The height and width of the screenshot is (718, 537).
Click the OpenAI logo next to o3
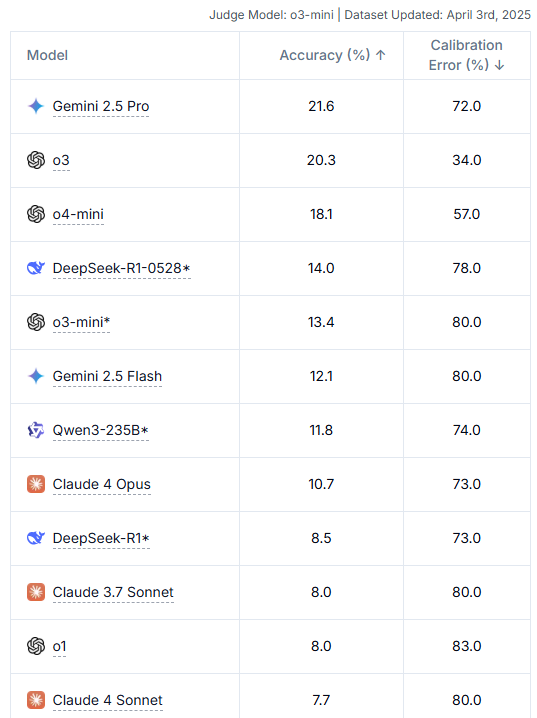coord(36,160)
